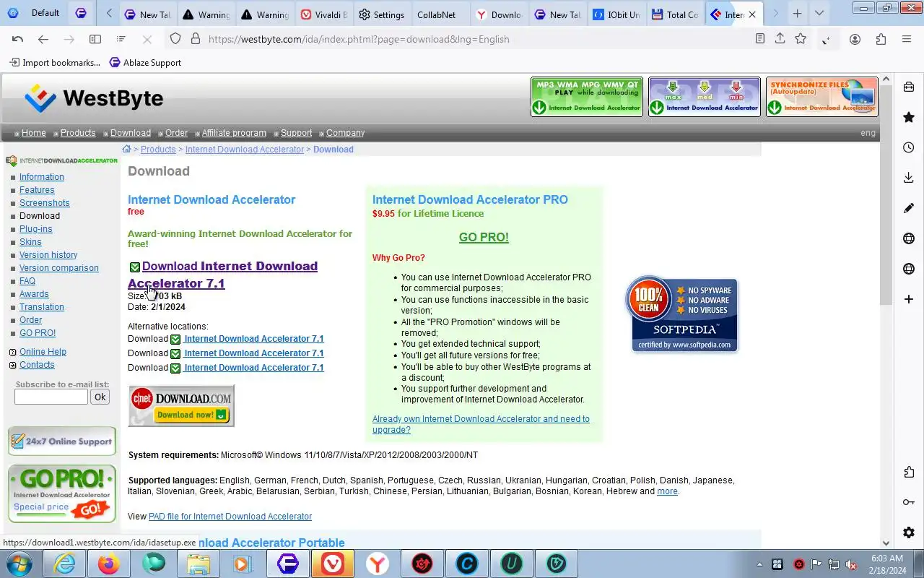Open the Screenshots sidebar link
Screen dimensions: 924x578
tap(45, 203)
